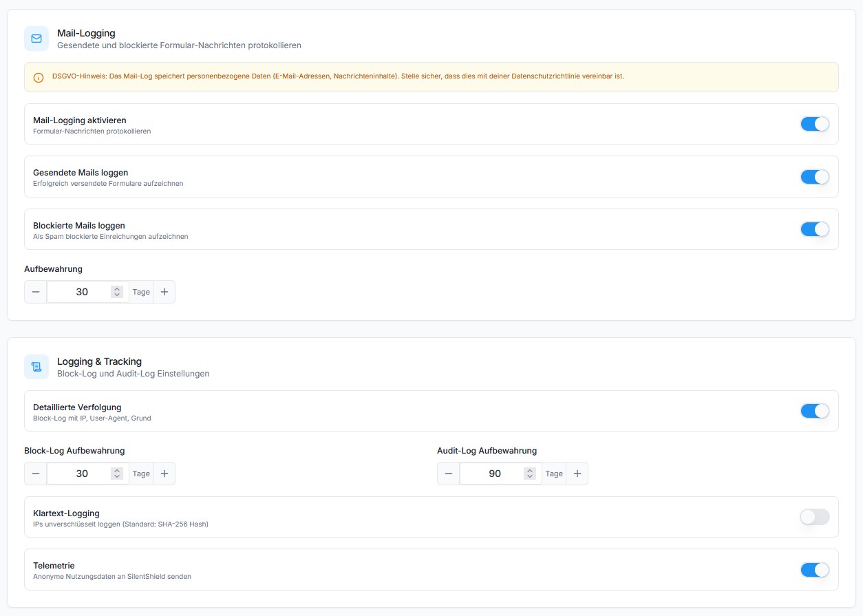Click the Mail-Logging envelope icon

[36, 39]
